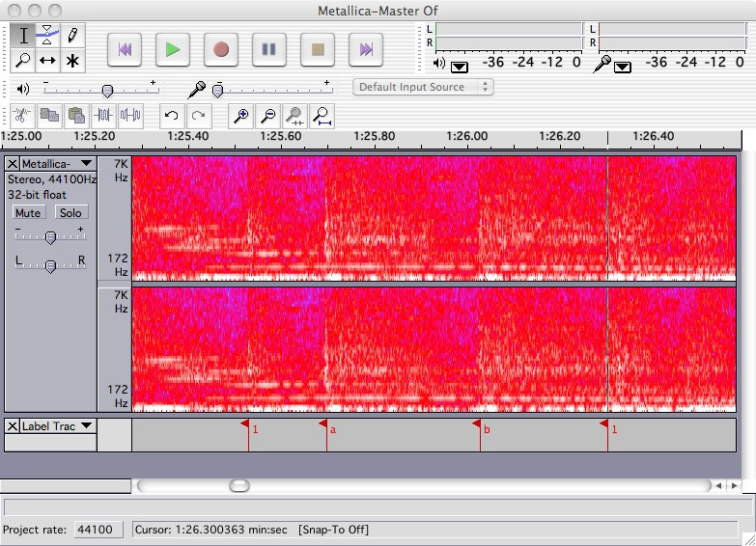Screen dimensions: 756x546
Task: Open input meter dropdown arrow
Action: point(623,67)
